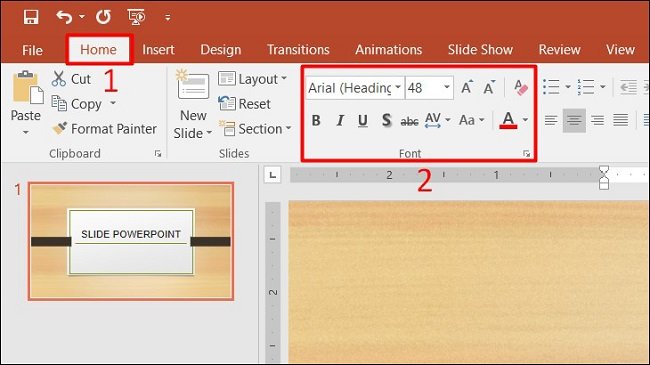Open Customize Quick Access Toolbar dropdown
The image size is (650, 365).
(x=167, y=17)
